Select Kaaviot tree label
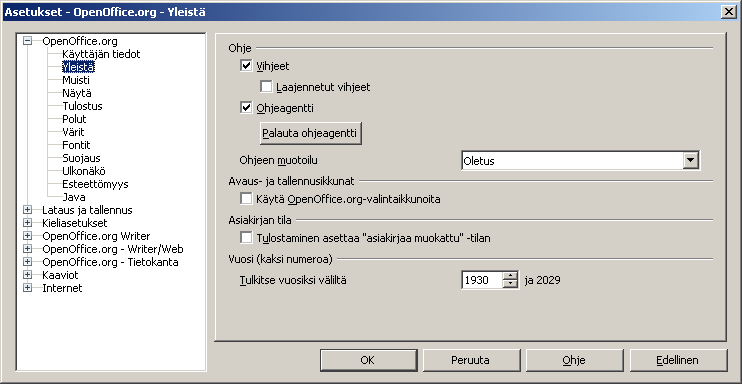This screenshot has width=742, height=384. coord(61,275)
